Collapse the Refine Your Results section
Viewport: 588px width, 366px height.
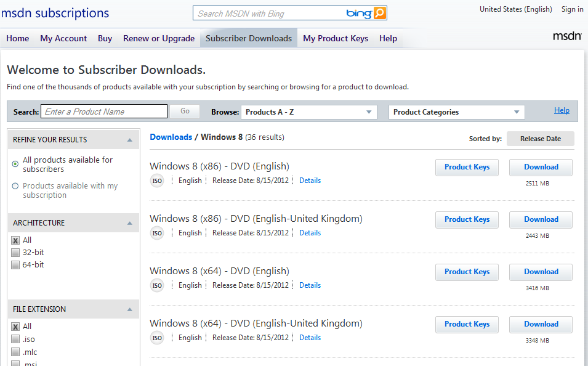point(130,140)
